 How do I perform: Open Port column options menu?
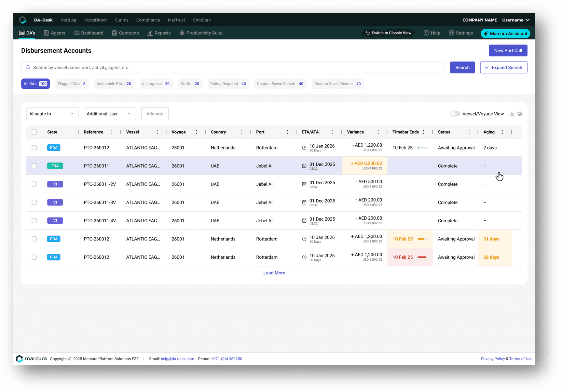287,132
